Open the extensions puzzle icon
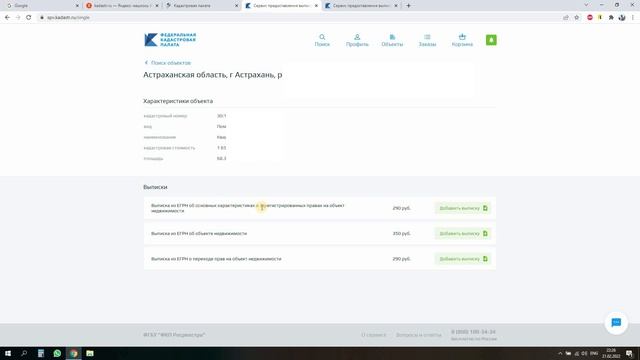 pyautogui.click(x=611, y=18)
